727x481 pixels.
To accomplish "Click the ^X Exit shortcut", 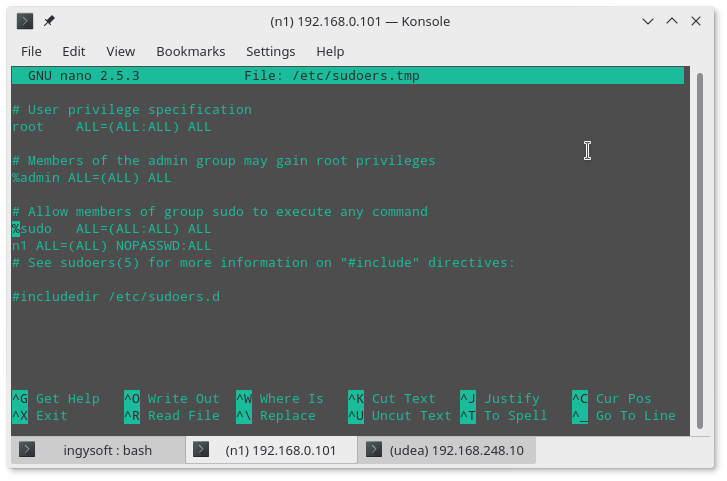I will click(40, 416).
